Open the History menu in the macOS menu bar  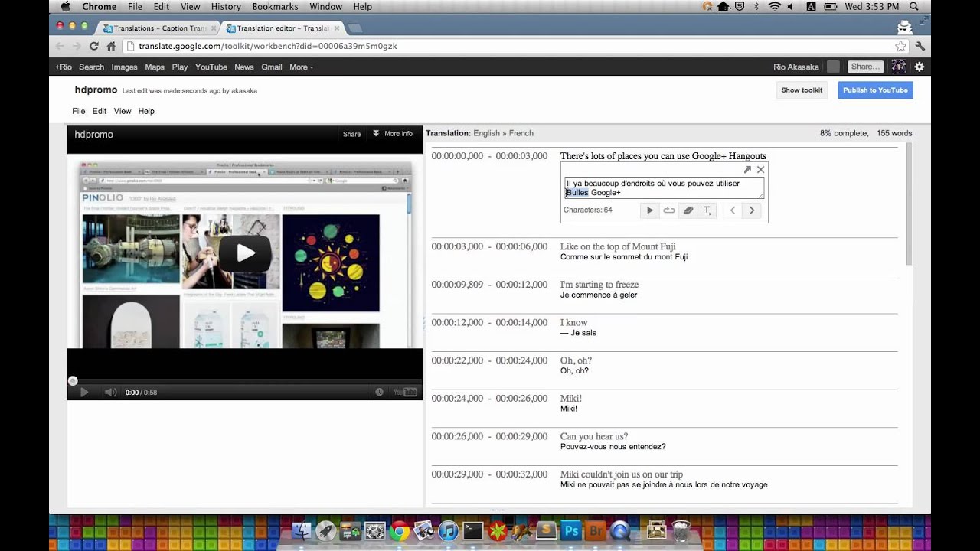point(226,7)
